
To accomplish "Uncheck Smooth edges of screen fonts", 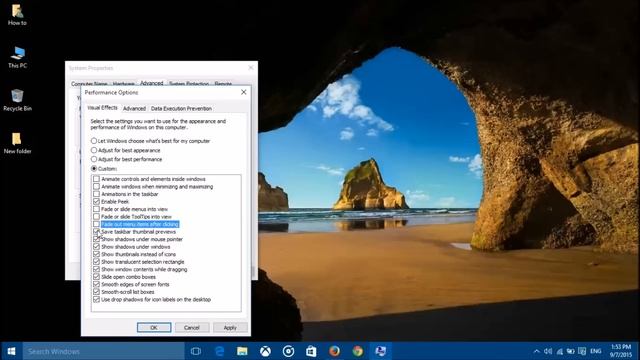I will pyautogui.click(x=96, y=284).
